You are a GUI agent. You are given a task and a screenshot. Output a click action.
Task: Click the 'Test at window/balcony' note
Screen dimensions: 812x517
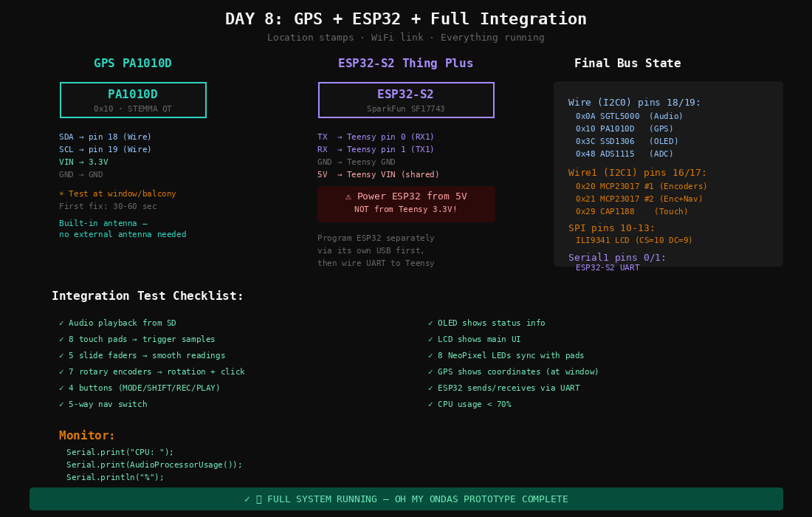(x=117, y=194)
